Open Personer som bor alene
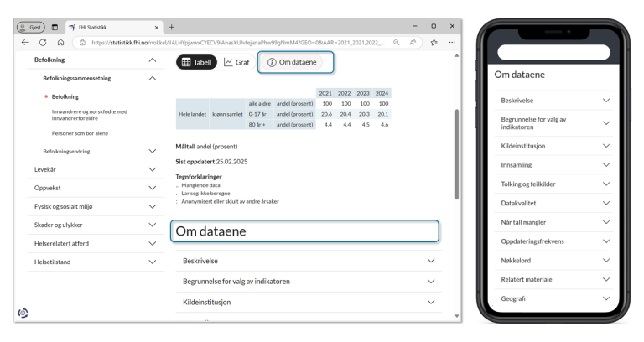Image resolution: width=644 pixels, height=342 pixels. (80, 133)
